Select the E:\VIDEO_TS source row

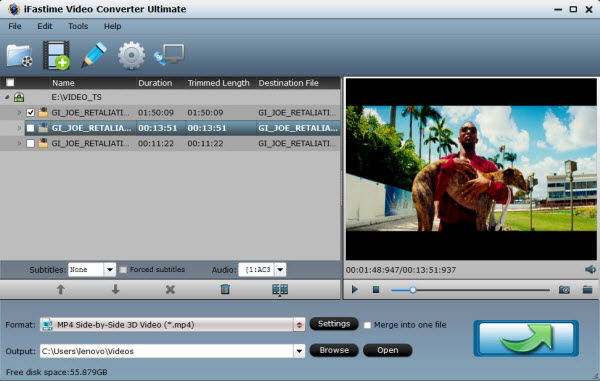(x=170, y=97)
